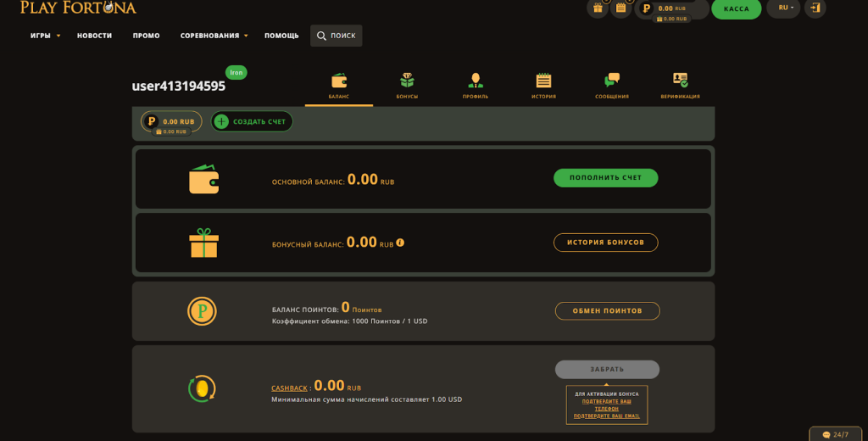Image resolution: width=868 pixels, height=441 pixels.
Task: Click the greyed Забрать button
Action: tap(607, 370)
